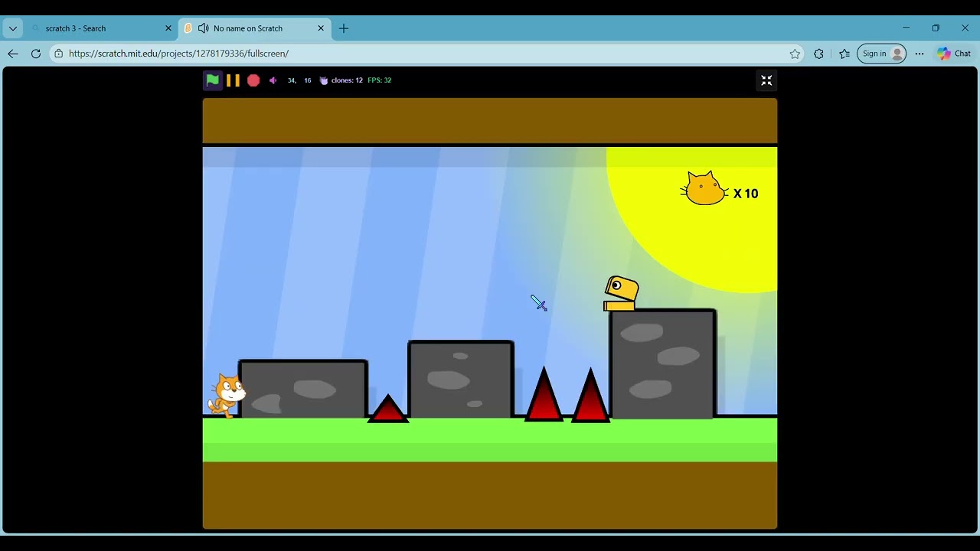Open the browser extensions icon
Image resolution: width=980 pixels, height=551 pixels.
click(818, 54)
